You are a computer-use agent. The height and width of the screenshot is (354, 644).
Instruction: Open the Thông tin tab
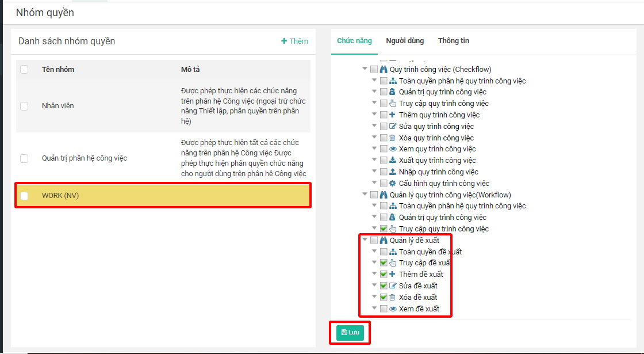point(453,41)
